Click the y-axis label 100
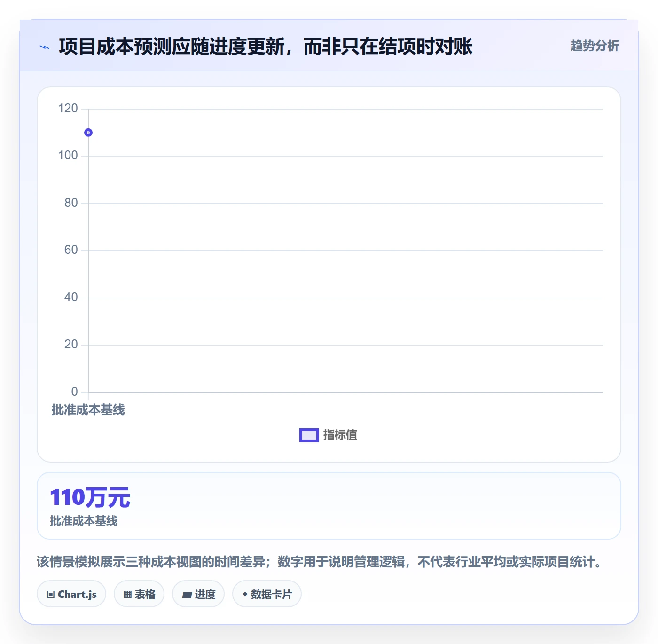Screen dimensions: 658x644 (68, 156)
